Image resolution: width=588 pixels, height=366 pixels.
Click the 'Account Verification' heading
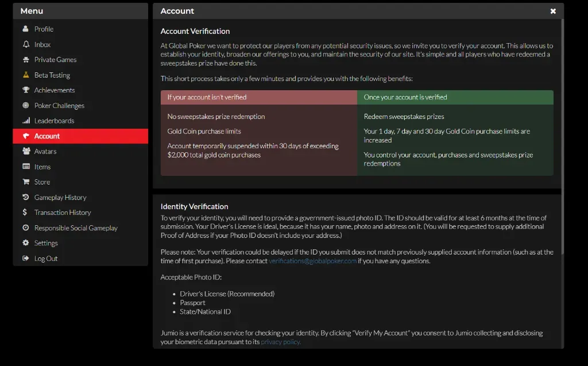[195, 31]
